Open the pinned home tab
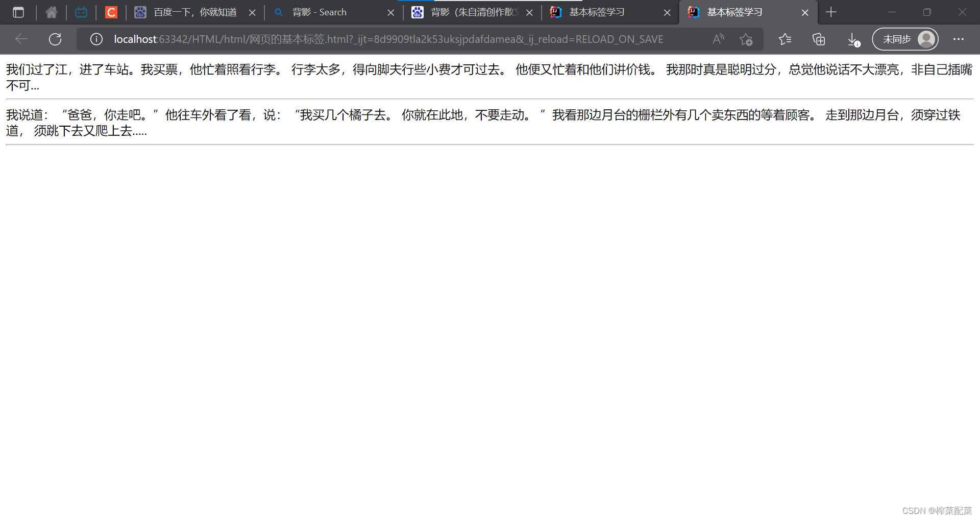Image resolution: width=980 pixels, height=520 pixels. coord(52,12)
